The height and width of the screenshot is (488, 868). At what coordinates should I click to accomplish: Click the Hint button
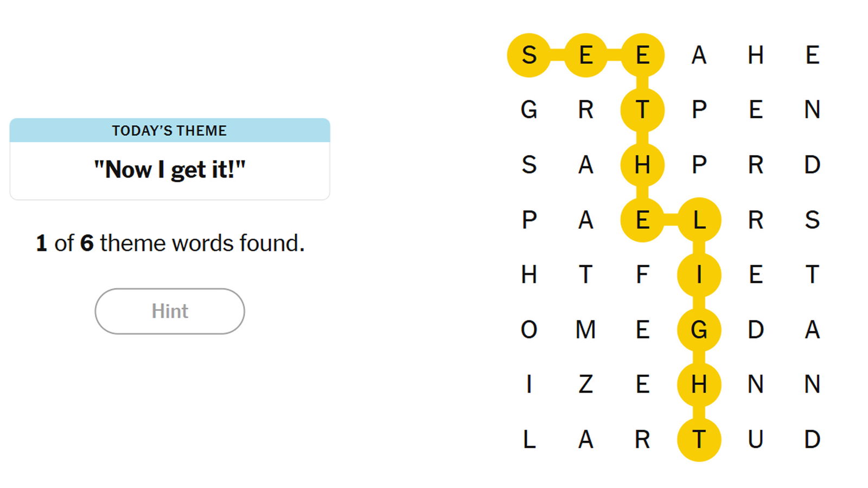[x=170, y=311]
